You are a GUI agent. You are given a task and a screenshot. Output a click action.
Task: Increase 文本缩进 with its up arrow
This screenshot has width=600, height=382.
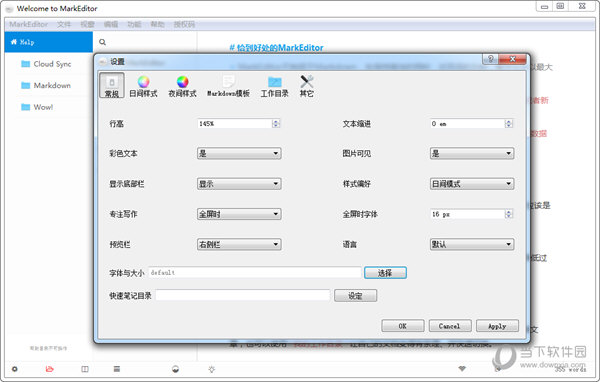509,121
